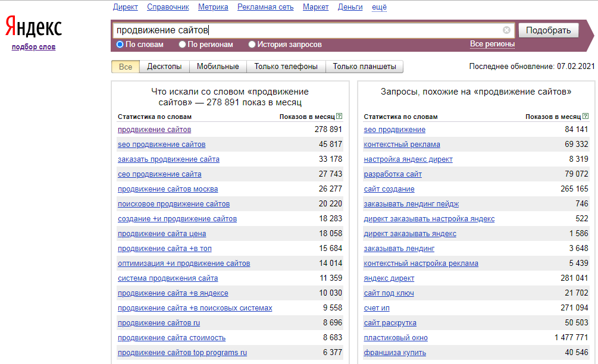
Task: Clear the search field with the X icon
Action: 506,30
